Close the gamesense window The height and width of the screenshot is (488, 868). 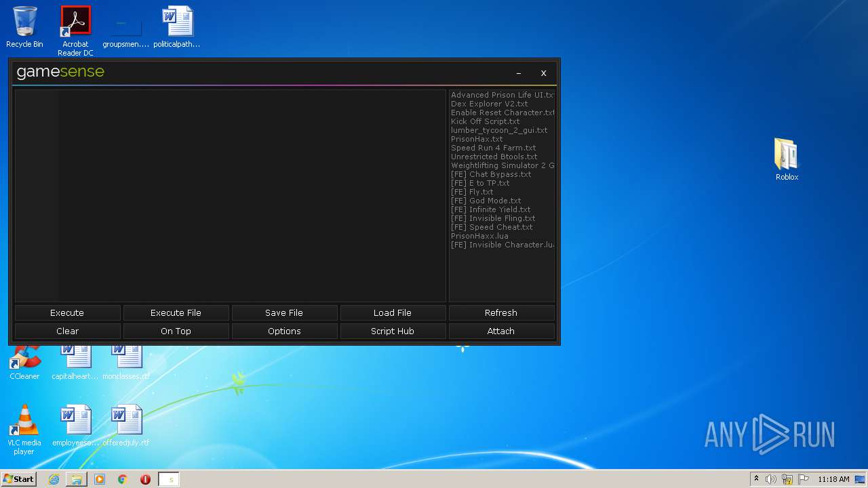543,73
